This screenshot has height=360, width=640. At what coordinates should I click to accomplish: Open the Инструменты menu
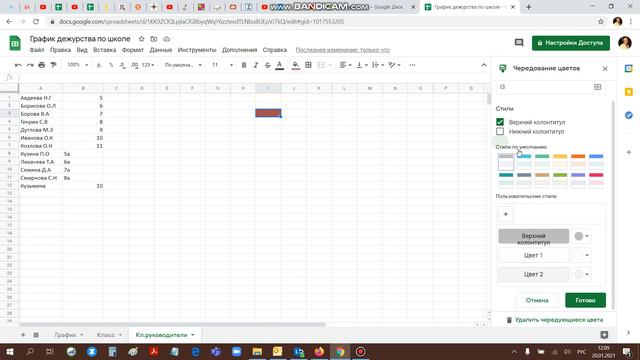point(197,50)
